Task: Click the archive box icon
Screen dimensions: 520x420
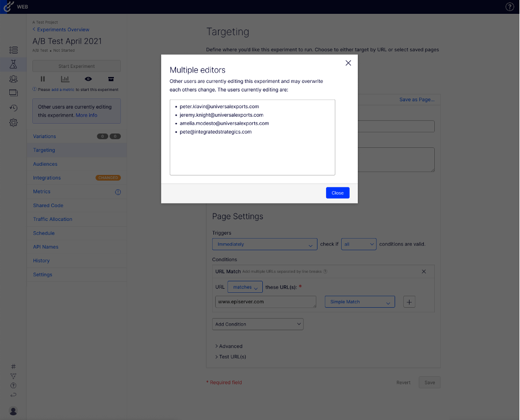Action: [x=111, y=79]
